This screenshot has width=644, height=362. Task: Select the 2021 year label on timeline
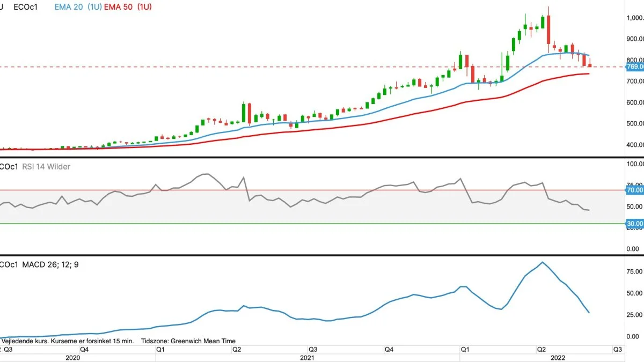point(307,357)
